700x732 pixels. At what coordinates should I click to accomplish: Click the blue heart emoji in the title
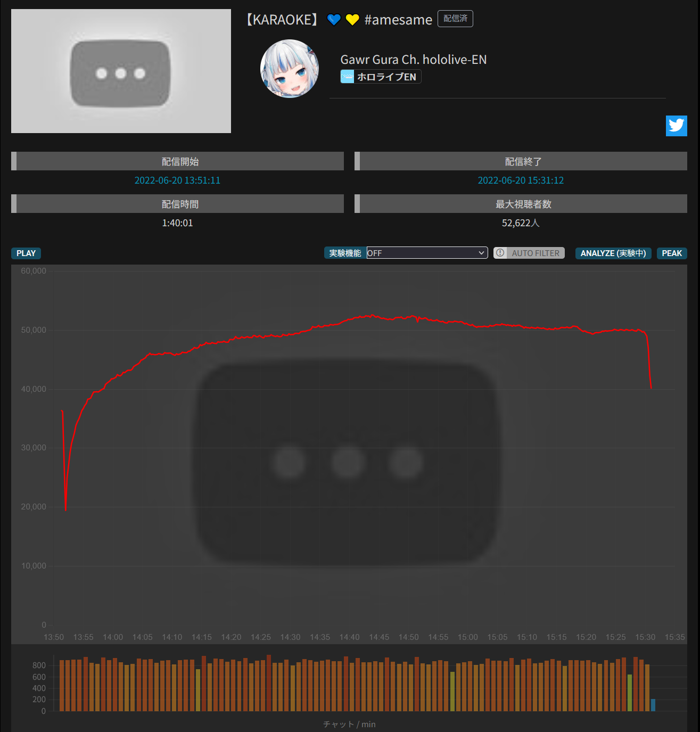click(334, 20)
